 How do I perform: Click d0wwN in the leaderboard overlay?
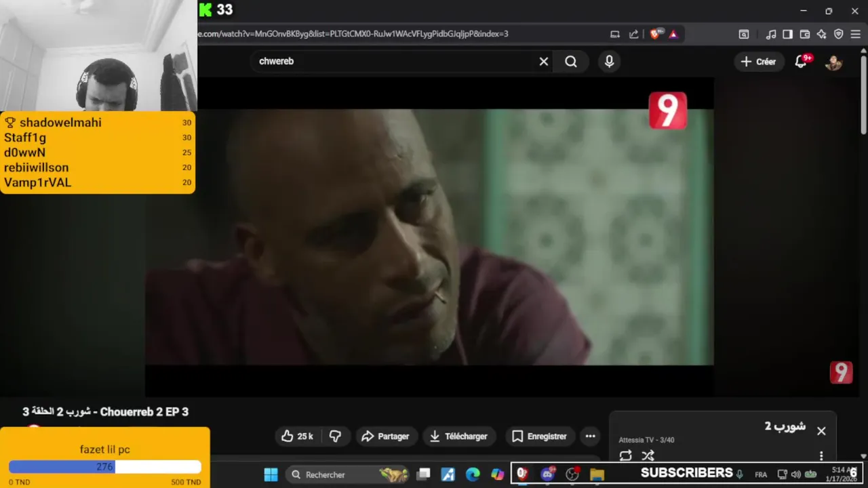pyautogui.click(x=24, y=152)
